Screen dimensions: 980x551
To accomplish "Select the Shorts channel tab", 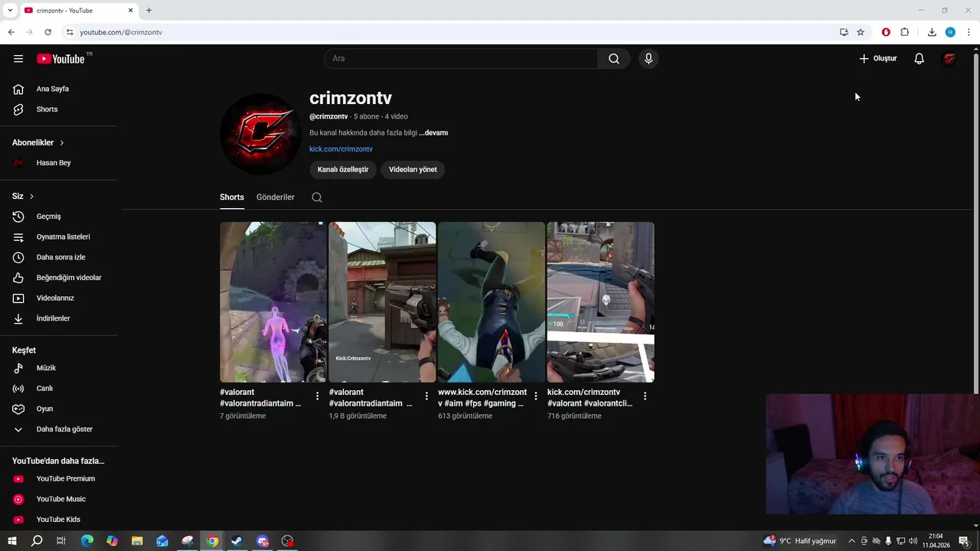I will (232, 197).
